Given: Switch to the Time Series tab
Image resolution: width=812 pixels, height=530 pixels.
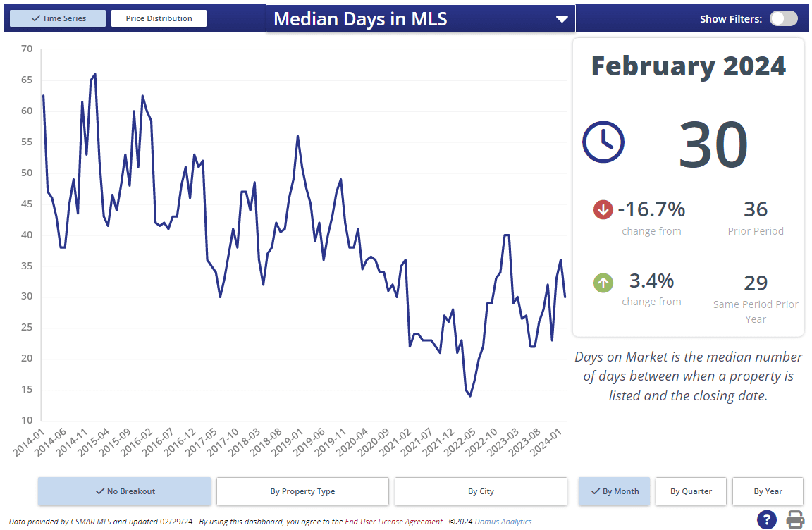Looking at the screenshot, I should (x=59, y=18).
